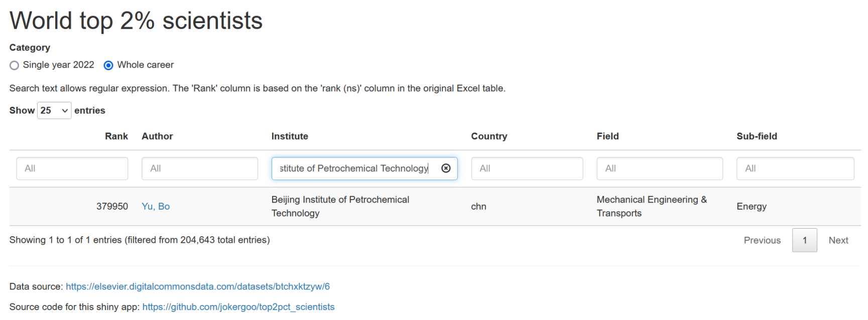
Task: Open the Yu, Bo author link
Action: [156, 207]
